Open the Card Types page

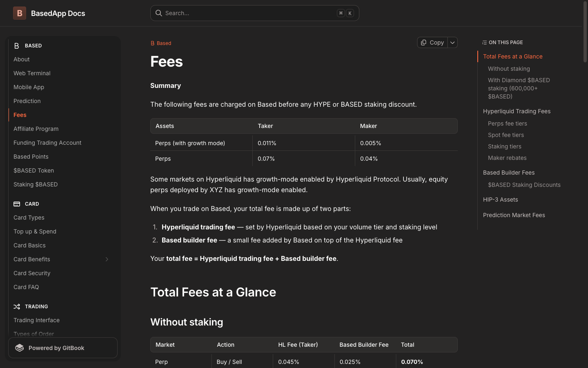pos(63,218)
